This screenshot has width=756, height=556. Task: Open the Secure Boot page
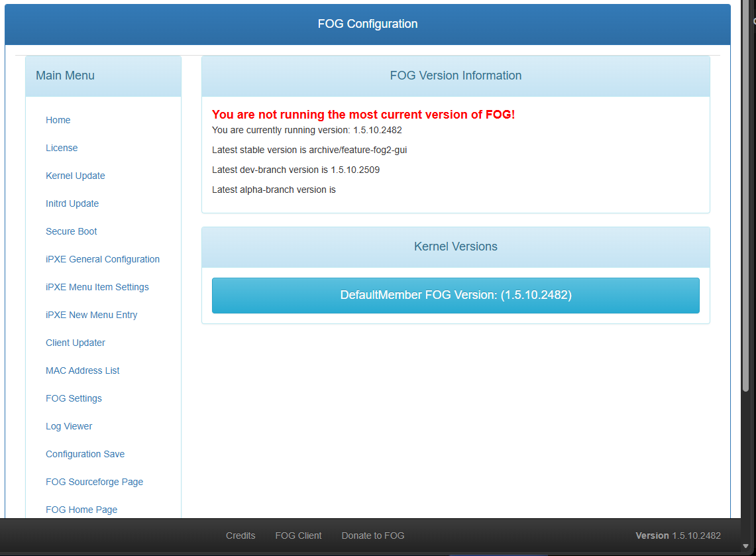[x=72, y=231]
